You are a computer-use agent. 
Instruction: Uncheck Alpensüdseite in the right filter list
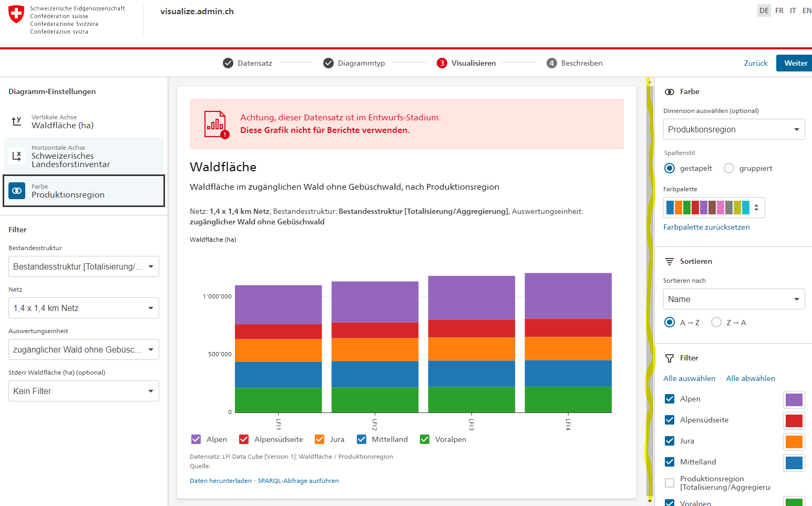coord(670,420)
